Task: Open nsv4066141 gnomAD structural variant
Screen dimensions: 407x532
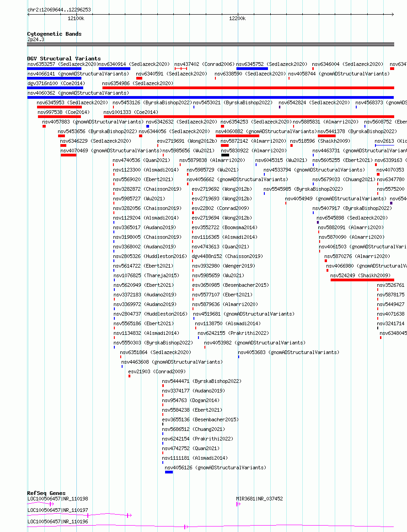Action: [78, 74]
